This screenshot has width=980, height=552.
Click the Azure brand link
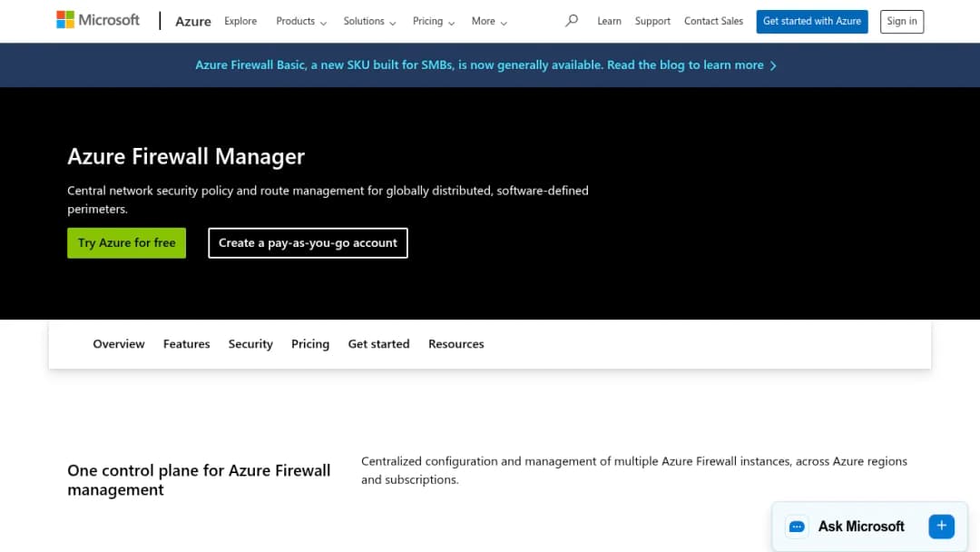coord(193,21)
